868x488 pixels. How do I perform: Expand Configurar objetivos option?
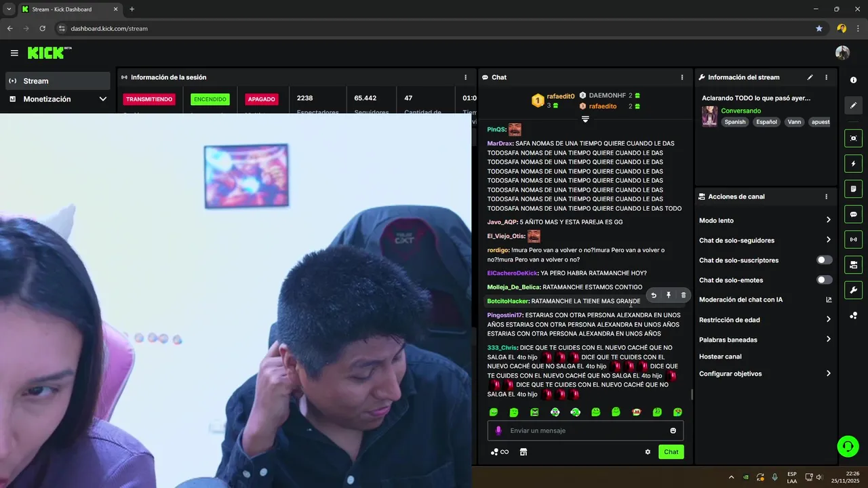point(765,373)
